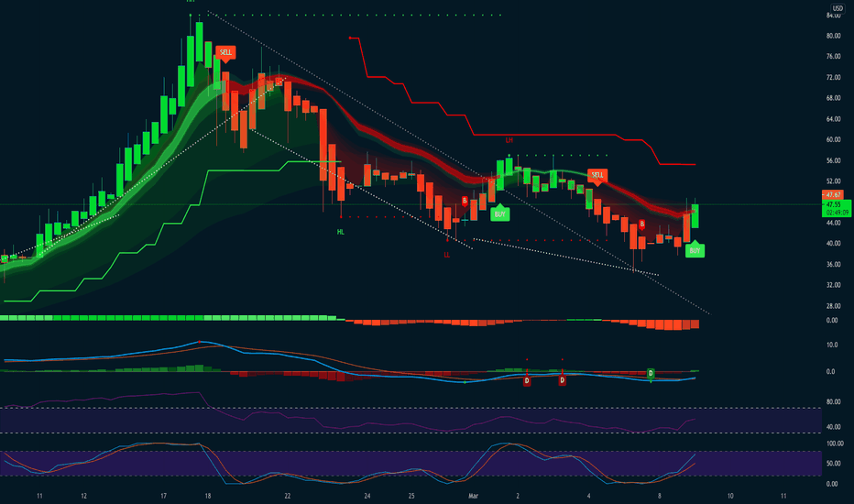Click the SELL signal label near the chart peak

pos(225,53)
